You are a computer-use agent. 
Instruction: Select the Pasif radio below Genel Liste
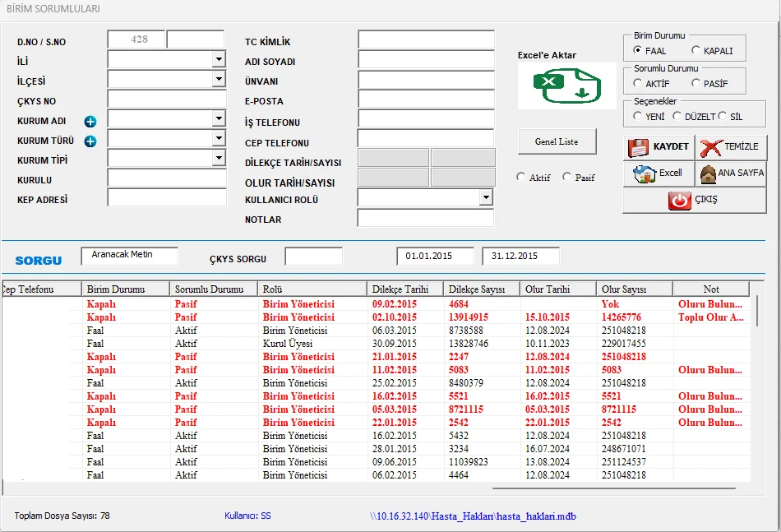pyautogui.click(x=566, y=177)
